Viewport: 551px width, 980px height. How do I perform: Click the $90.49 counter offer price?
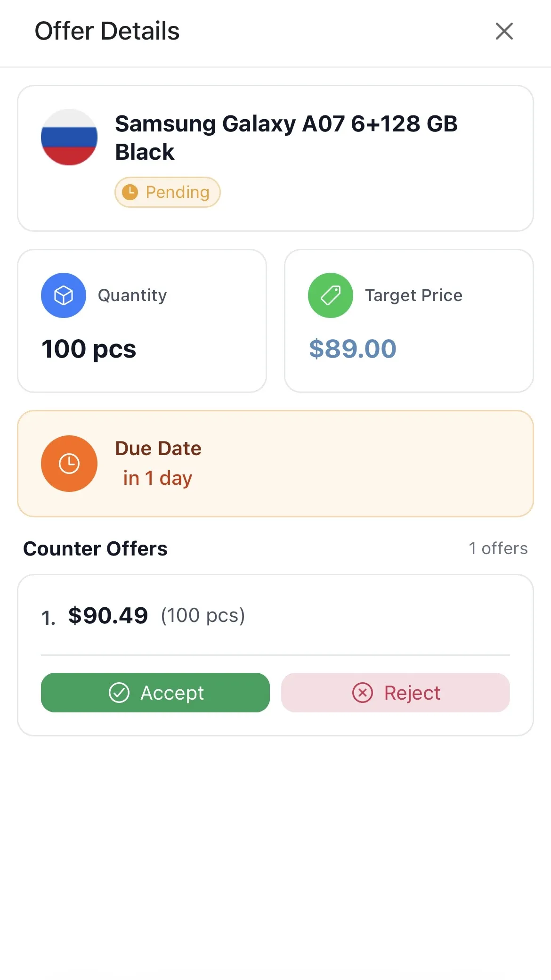(x=108, y=615)
